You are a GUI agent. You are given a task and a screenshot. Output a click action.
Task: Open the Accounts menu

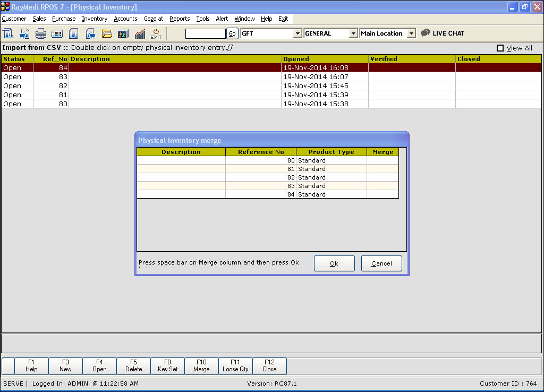[125, 19]
